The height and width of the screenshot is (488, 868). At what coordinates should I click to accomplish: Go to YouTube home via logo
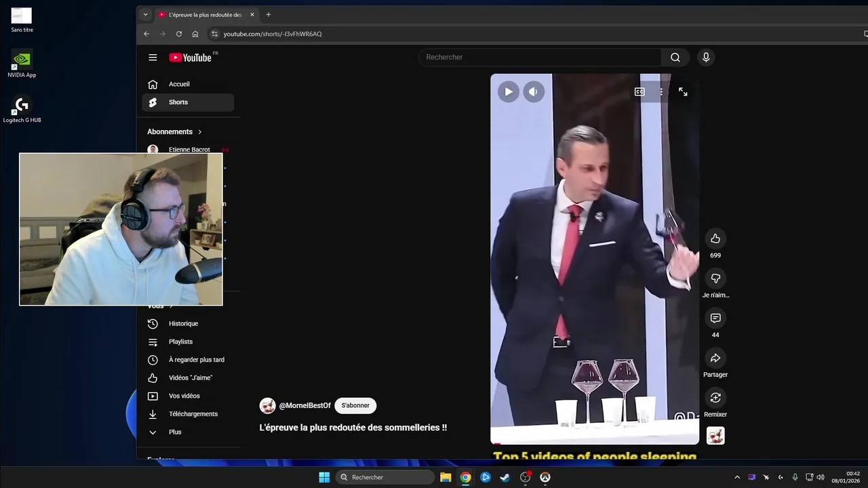click(x=192, y=58)
